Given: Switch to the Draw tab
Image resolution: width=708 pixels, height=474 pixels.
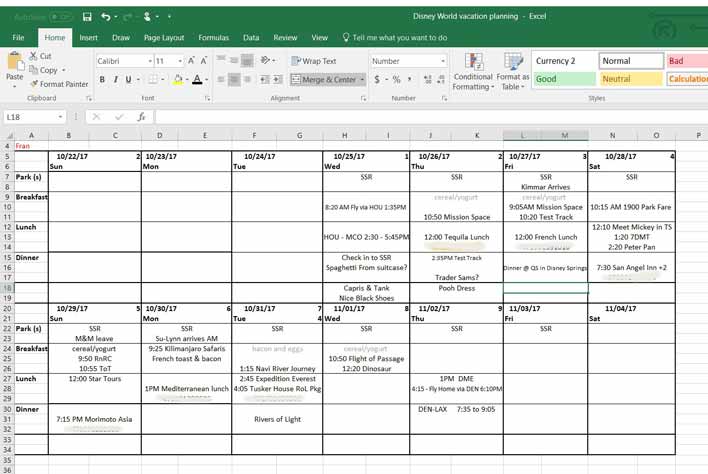Looking at the screenshot, I should coord(121,37).
